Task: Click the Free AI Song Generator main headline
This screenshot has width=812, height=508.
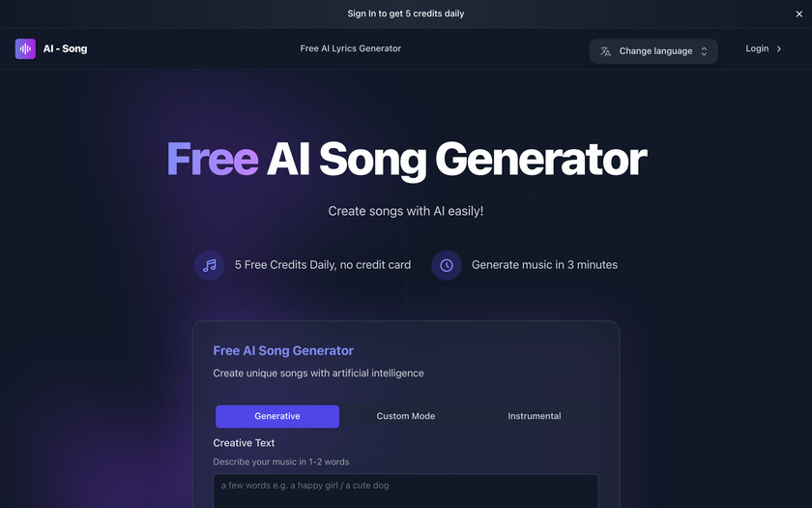Action: click(407, 159)
